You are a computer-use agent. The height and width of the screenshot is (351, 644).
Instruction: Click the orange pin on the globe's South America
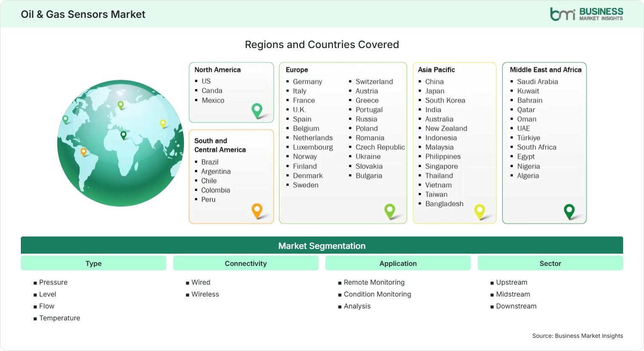83,152
